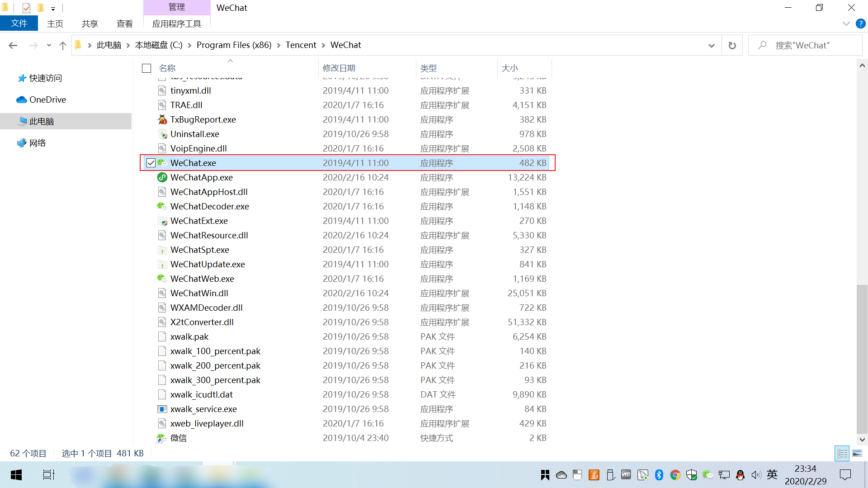The image size is (868, 488).
Task: Open Task View on the taskbar
Action: (49, 475)
